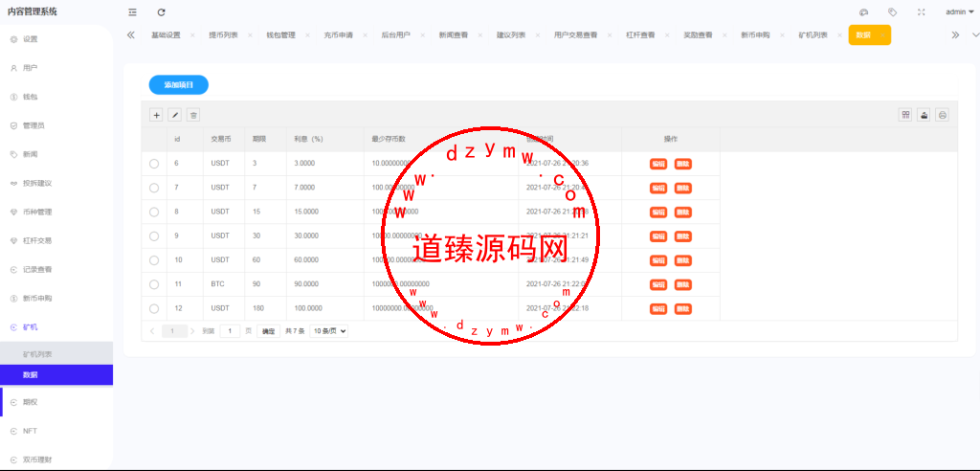Toggle fullscreen with the expand icon
Viewport: 980px width, 471px height.
(x=922, y=11)
